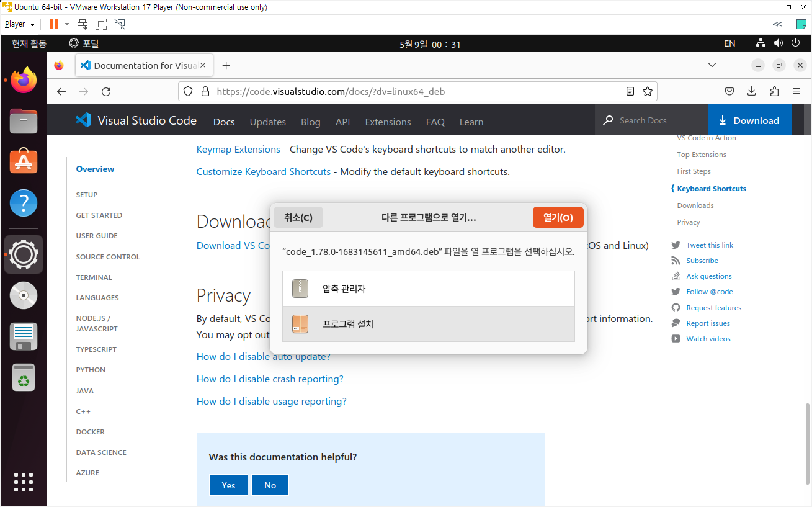Open Firefox downloads panel
This screenshot has height=507, width=812.
[752, 91]
